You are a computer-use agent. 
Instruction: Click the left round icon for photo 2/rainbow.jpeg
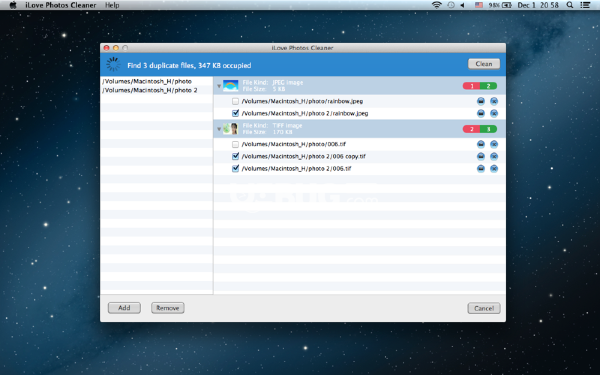481,114
